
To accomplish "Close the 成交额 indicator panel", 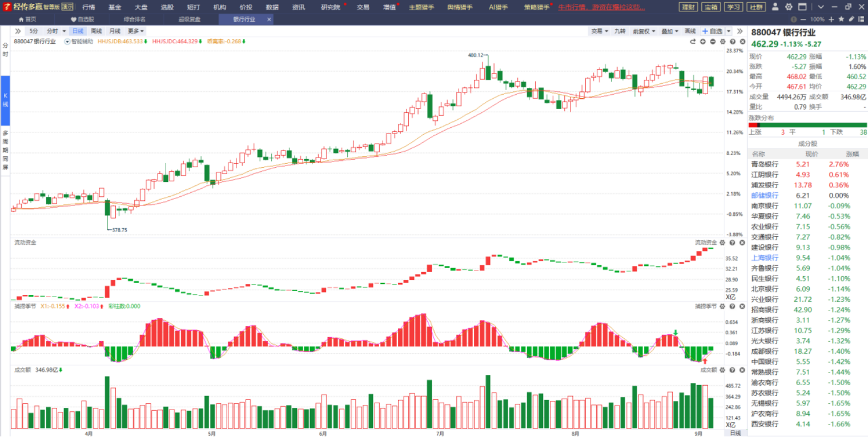I will 742,370.
